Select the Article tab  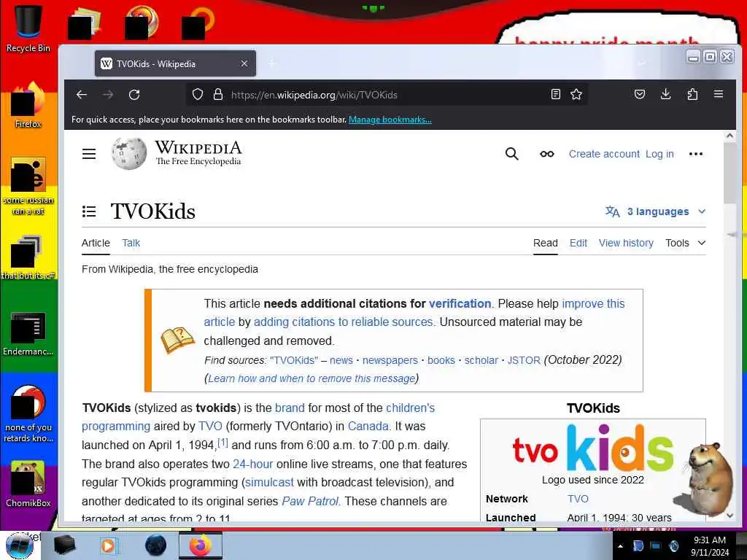(96, 243)
